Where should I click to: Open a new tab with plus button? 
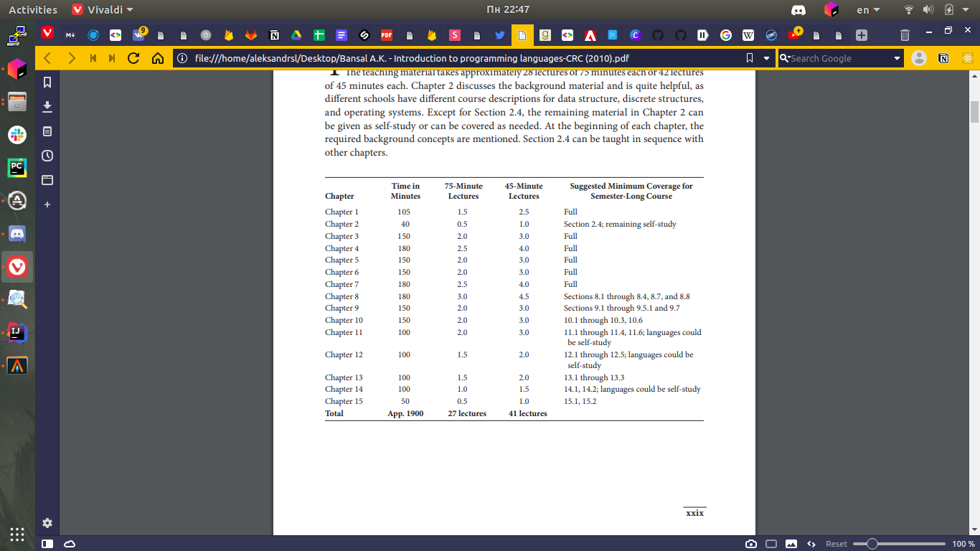(x=862, y=34)
